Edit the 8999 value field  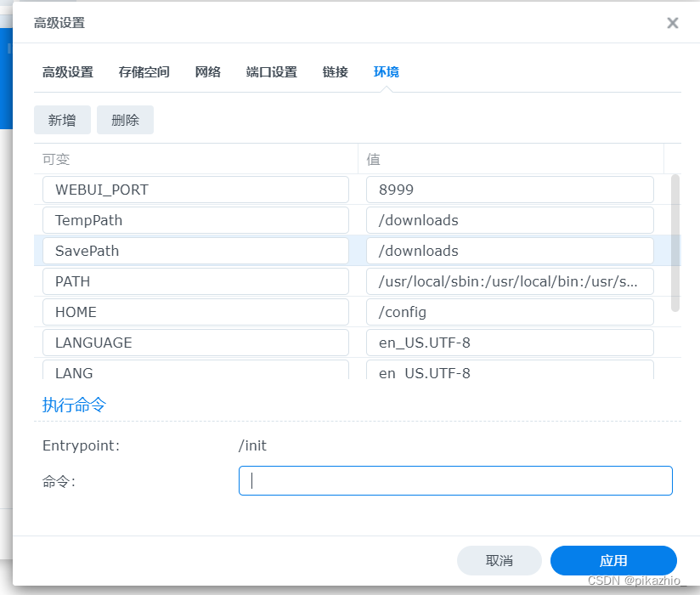510,190
